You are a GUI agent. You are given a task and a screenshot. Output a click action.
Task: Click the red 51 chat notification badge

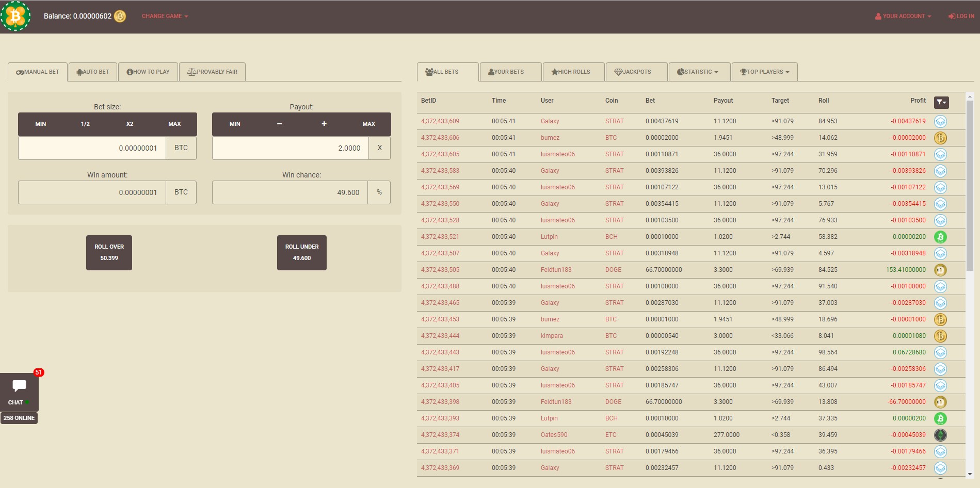click(x=39, y=372)
